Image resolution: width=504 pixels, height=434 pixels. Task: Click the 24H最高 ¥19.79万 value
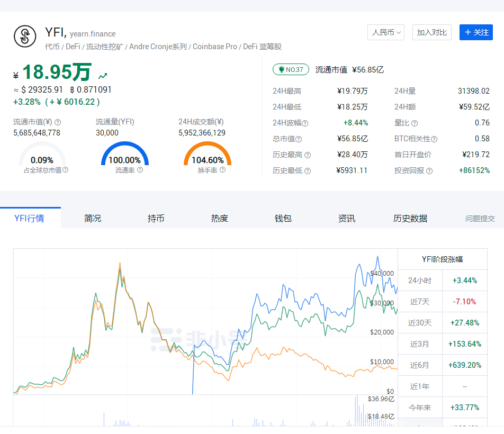pyautogui.click(x=352, y=91)
